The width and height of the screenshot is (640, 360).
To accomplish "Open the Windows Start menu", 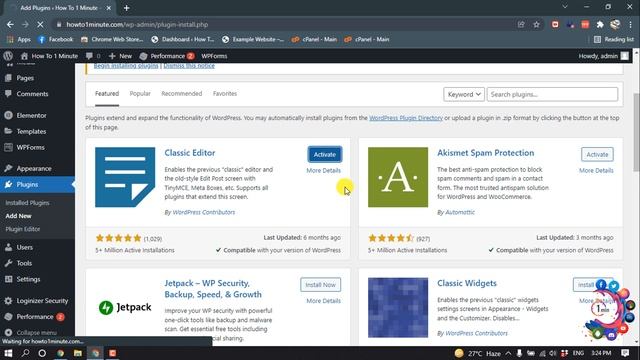I will 8,353.
